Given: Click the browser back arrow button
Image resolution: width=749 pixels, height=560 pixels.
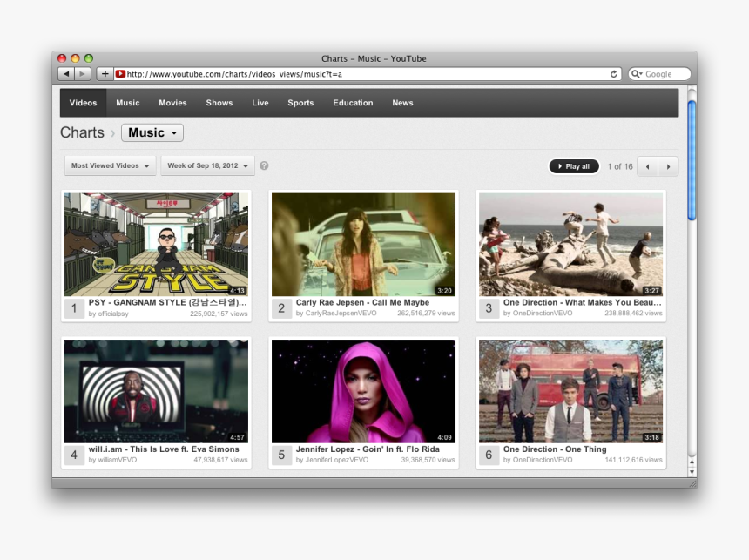Looking at the screenshot, I should pos(66,74).
